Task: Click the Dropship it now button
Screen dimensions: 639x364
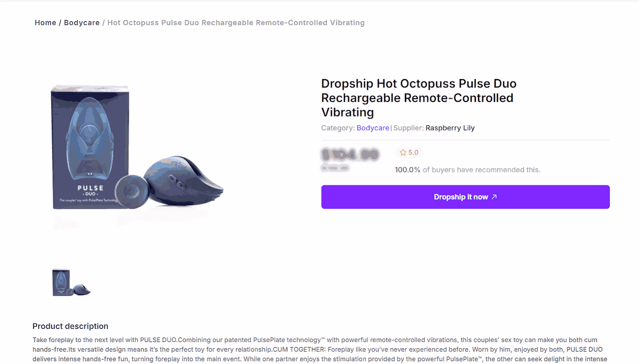Action: (x=465, y=197)
